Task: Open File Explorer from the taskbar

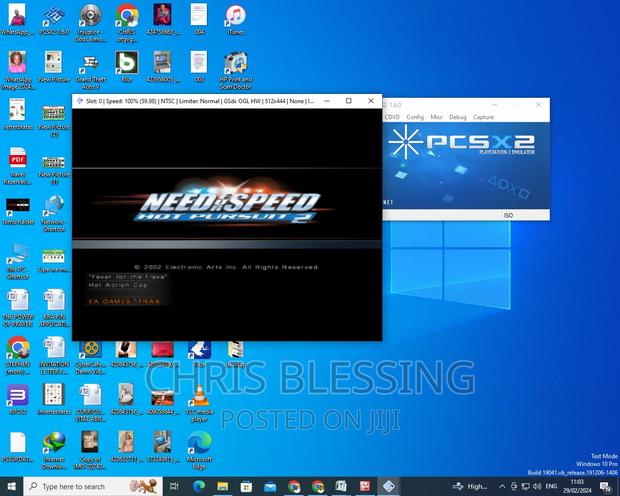Action: tap(223, 487)
